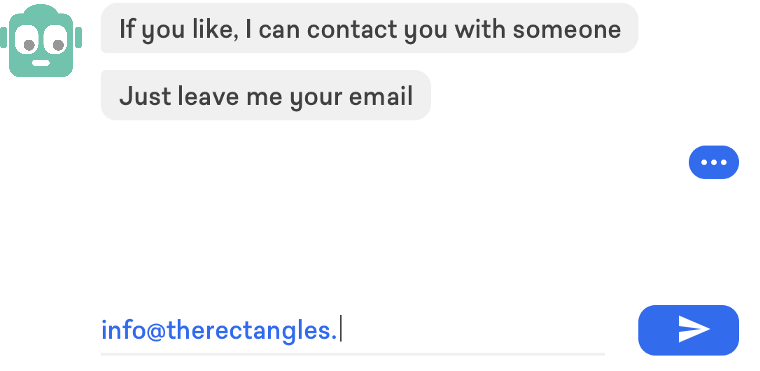Place cursor after 'therectangles.' in the input
Screen dimensions: 760x371
point(340,330)
